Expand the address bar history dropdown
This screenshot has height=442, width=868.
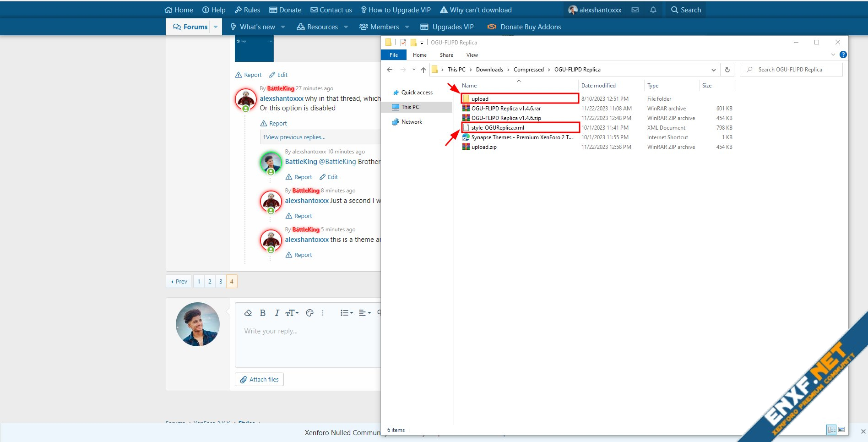(713, 70)
